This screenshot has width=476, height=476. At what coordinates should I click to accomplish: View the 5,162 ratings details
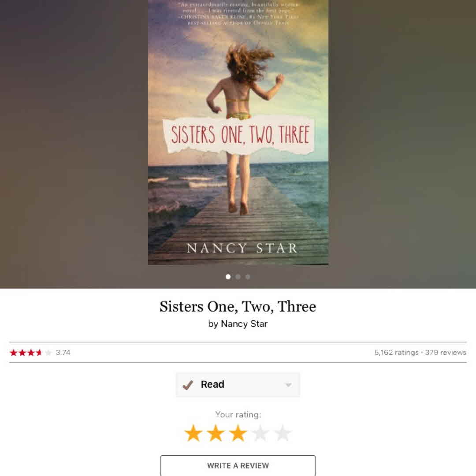(396, 353)
